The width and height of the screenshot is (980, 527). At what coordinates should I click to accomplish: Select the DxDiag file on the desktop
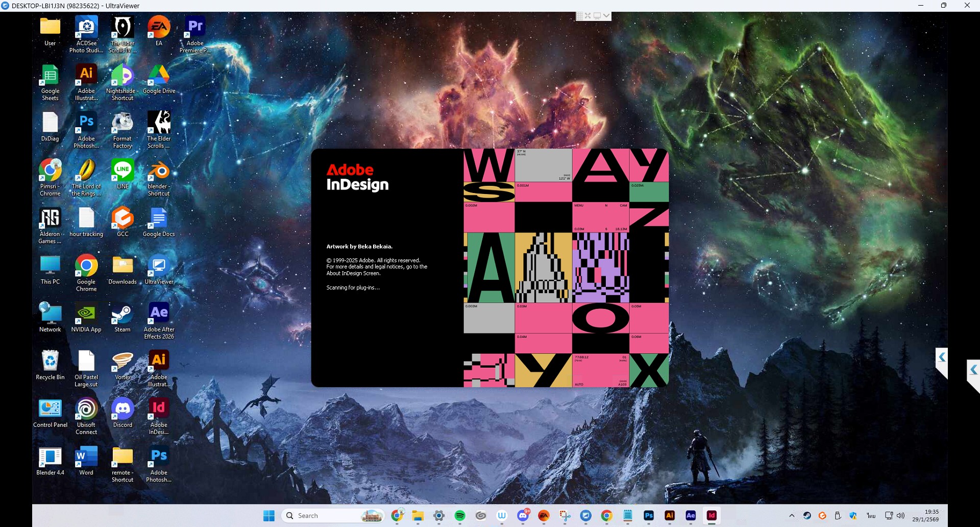(50, 127)
